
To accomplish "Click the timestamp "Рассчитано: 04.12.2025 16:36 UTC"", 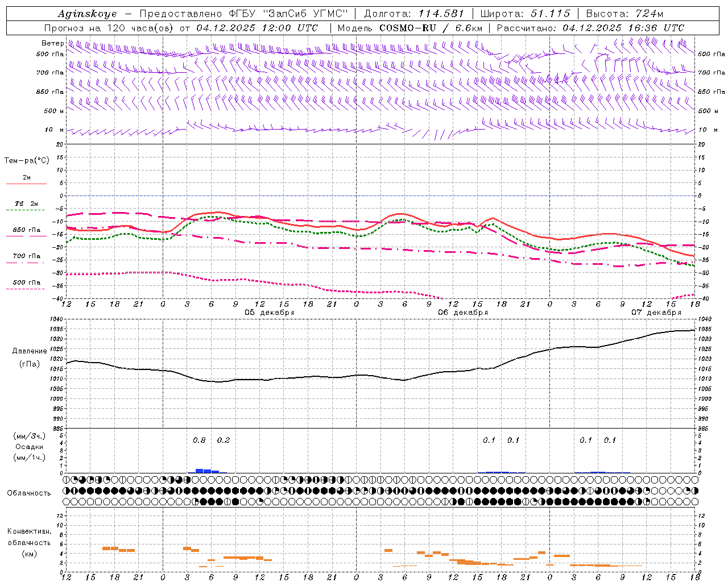I will pos(590,28).
